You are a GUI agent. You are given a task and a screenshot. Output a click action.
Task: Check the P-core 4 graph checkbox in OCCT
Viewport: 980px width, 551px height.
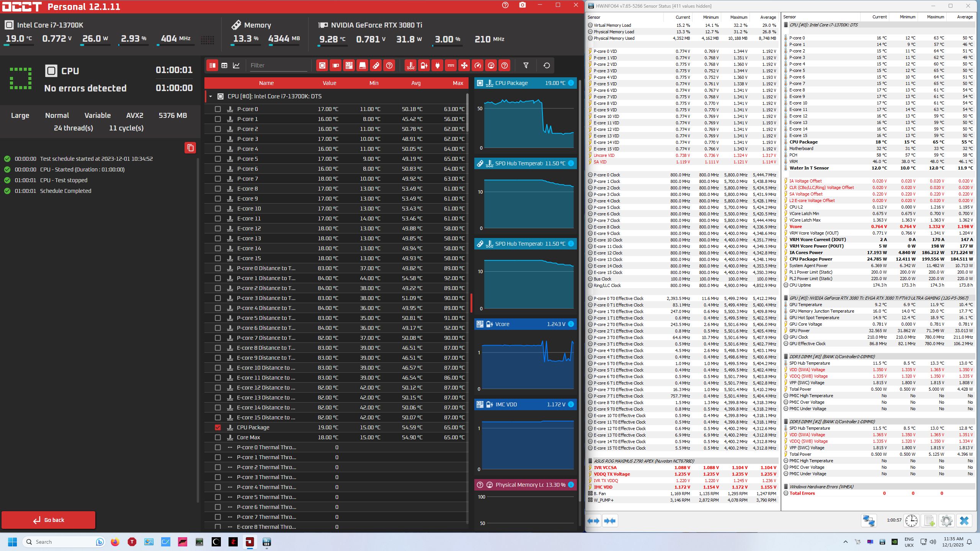(218, 149)
